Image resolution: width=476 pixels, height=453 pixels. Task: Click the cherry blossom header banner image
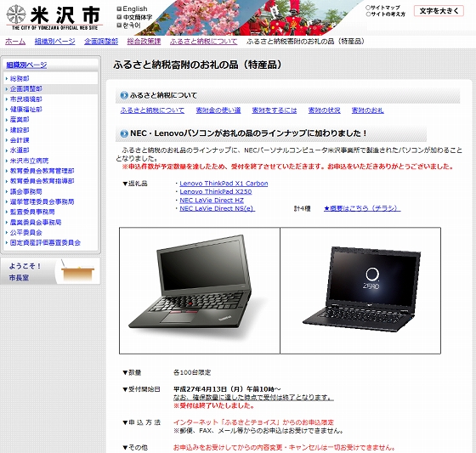[x=249, y=18]
